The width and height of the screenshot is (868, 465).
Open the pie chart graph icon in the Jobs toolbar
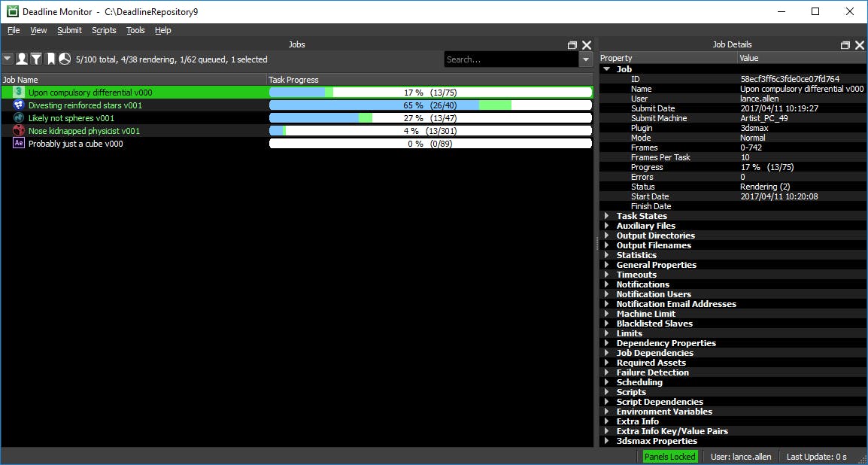(x=65, y=59)
